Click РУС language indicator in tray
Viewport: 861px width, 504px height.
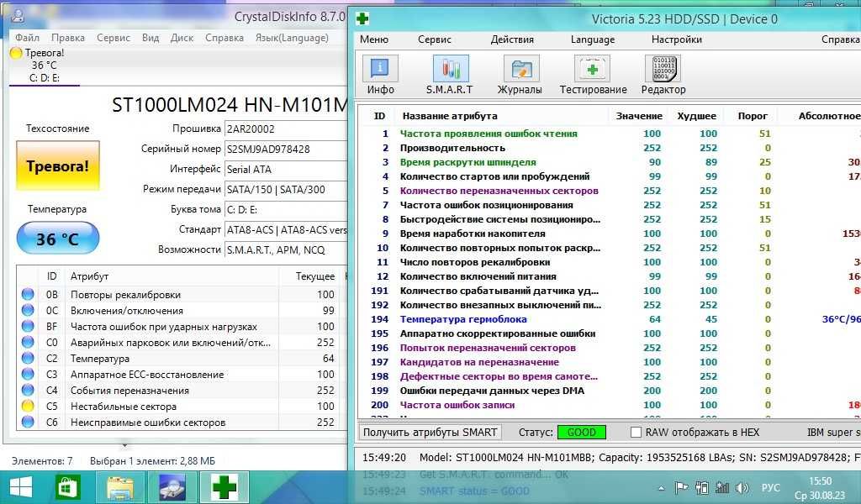[770, 487]
